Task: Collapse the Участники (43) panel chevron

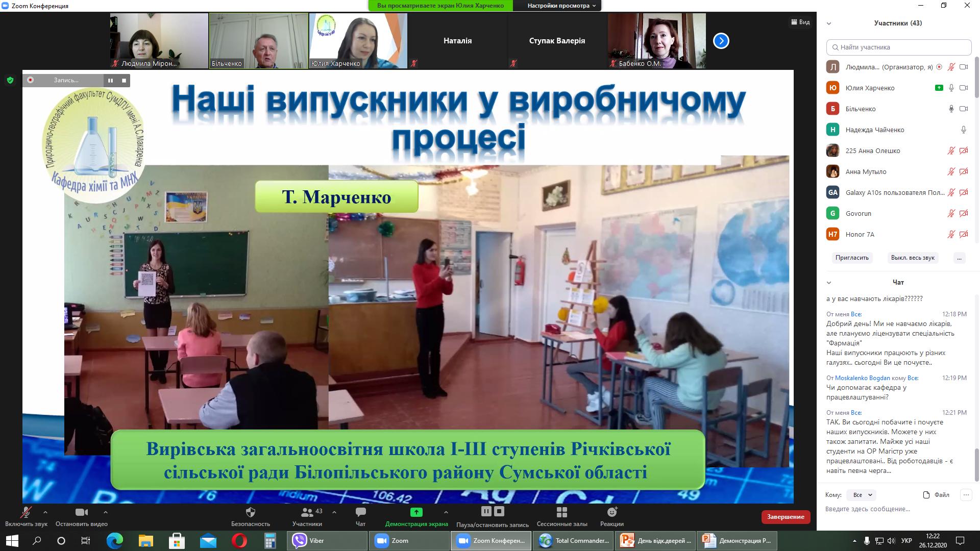Action: click(x=829, y=23)
